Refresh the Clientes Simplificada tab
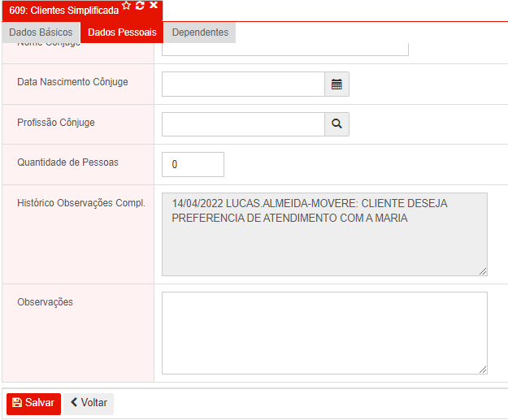The width and height of the screenshot is (508, 420). (140, 6)
